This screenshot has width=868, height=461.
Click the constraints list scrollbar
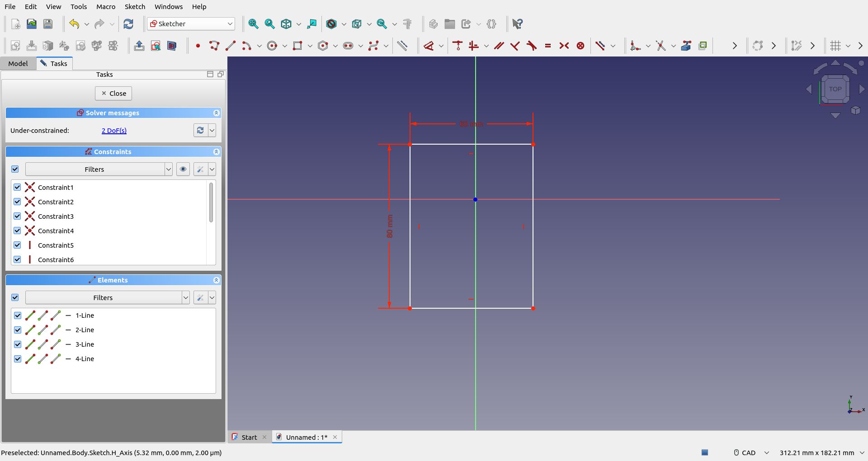pyautogui.click(x=211, y=202)
